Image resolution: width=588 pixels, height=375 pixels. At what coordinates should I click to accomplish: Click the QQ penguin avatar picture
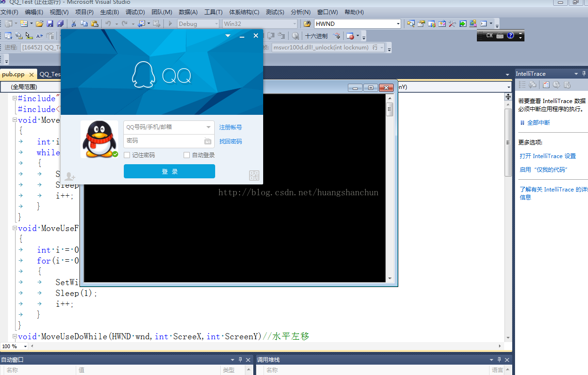pos(99,139)
